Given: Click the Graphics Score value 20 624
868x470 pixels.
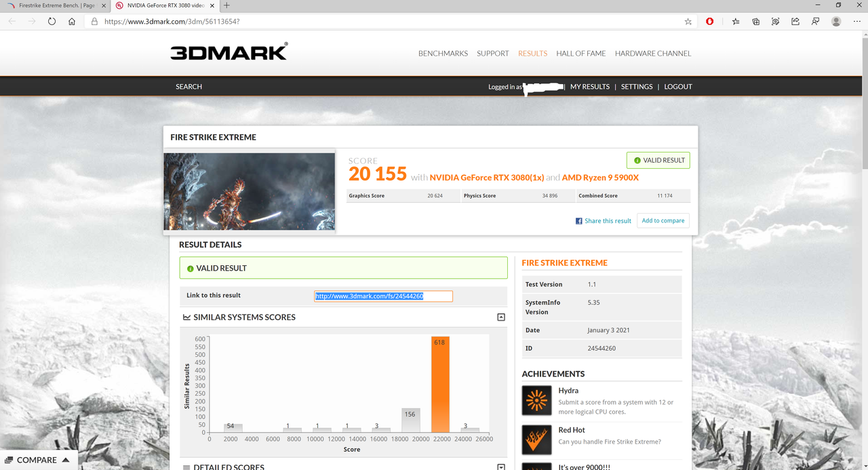Looking at the screenshot, I should [x=435, y=196].
